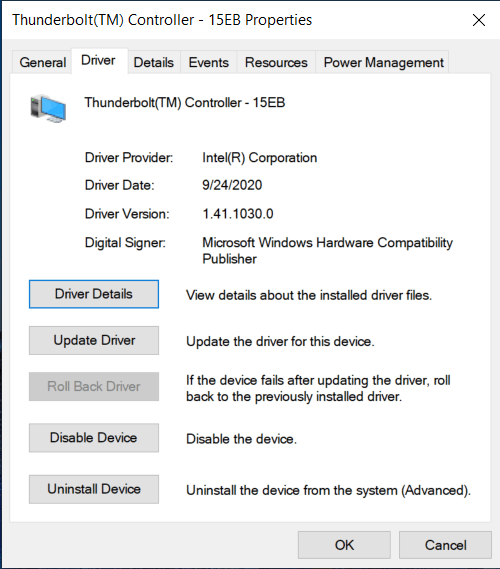This screenshot has height=569, width=500.
Task: Click the roll back description text
Action: click(318, 388)
